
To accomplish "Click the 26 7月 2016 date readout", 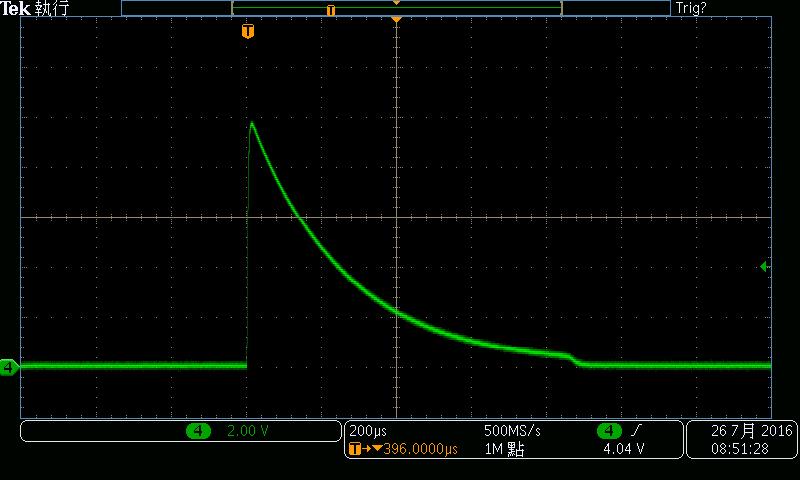I will [x=752, y=431].
